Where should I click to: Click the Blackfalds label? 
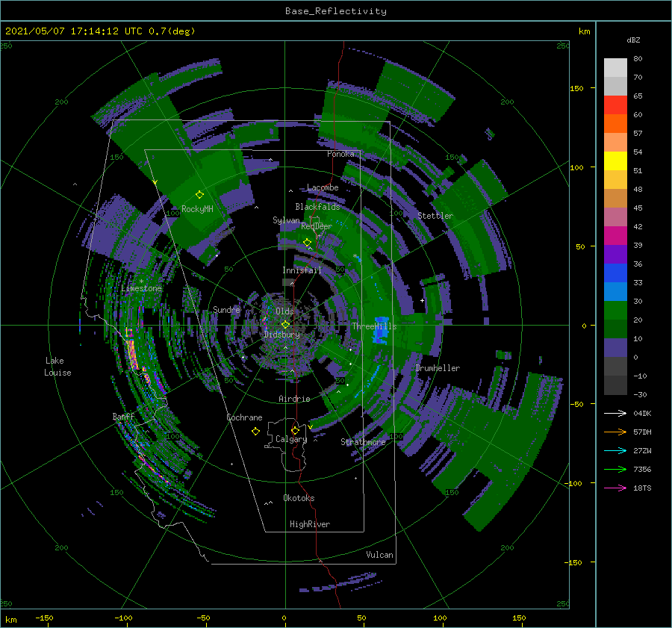click(x=317, y=207)
